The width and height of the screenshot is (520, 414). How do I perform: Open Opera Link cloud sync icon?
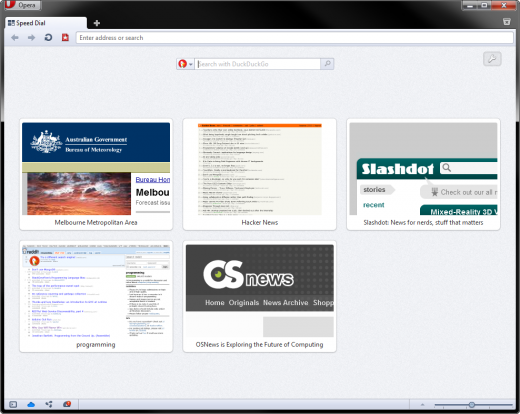31,405
